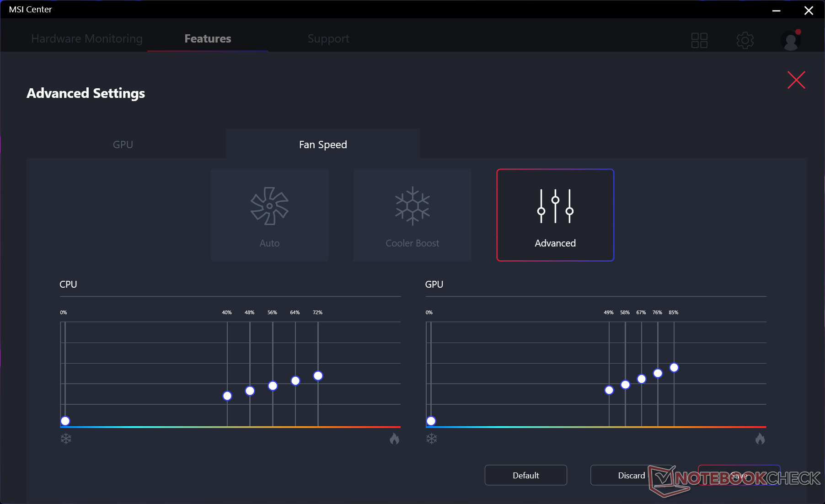825x504 pixels.
Task: Select the Cooler Boost fan mode
Action: pyautogui.click(x=412, y=215)
